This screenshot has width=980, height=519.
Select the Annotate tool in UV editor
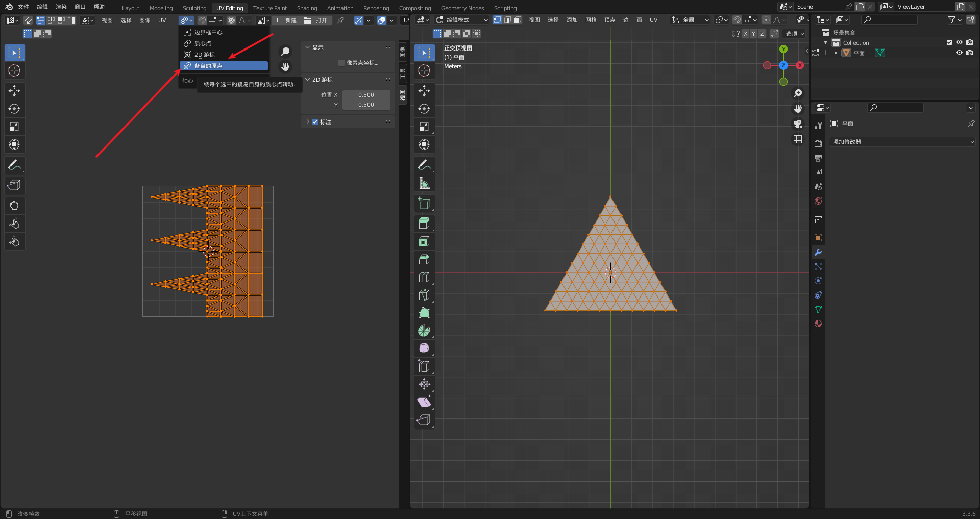14,165
